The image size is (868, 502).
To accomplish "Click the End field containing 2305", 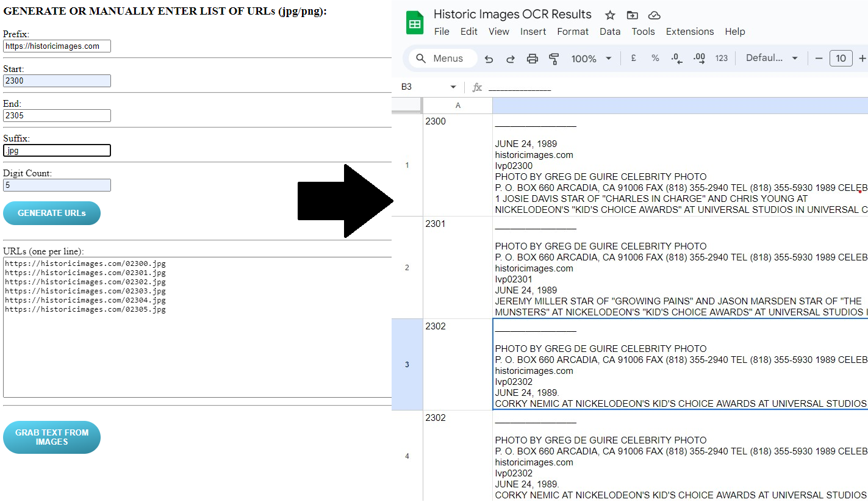I will click(x=57, y=116).
